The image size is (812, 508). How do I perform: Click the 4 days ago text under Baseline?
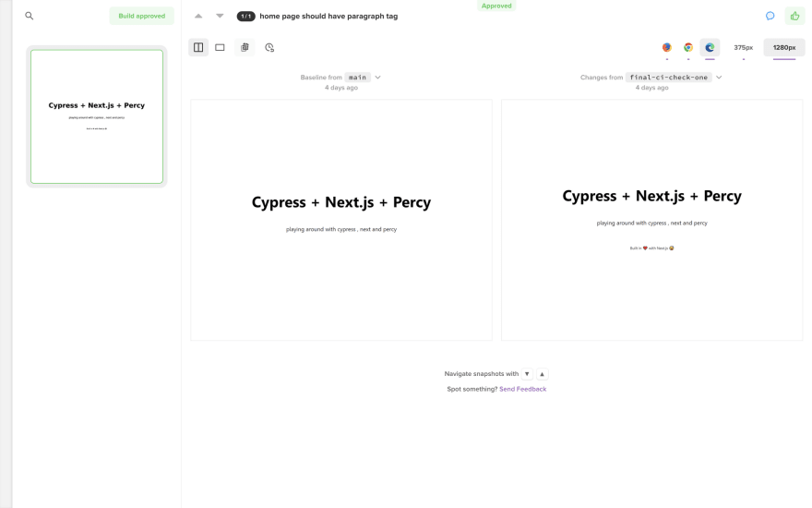(x=341, y=88)
